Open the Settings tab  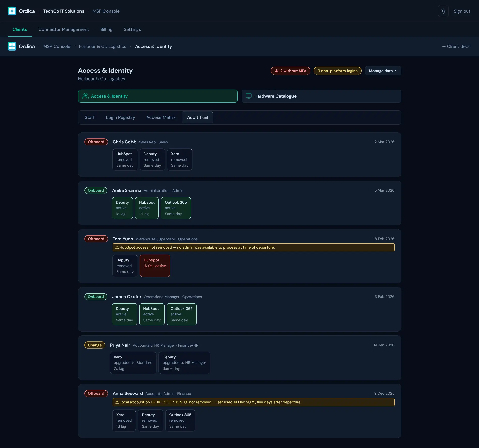(132, 29)
